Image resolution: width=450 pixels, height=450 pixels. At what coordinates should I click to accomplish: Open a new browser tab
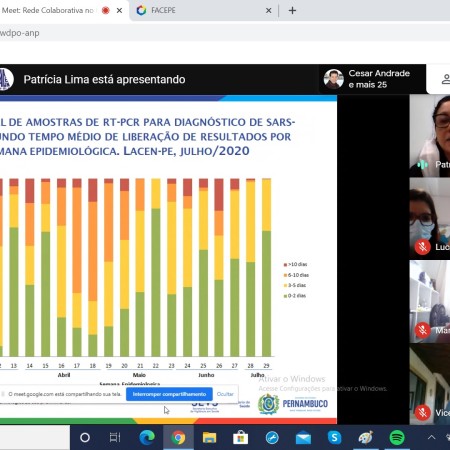tap(292, 11)
